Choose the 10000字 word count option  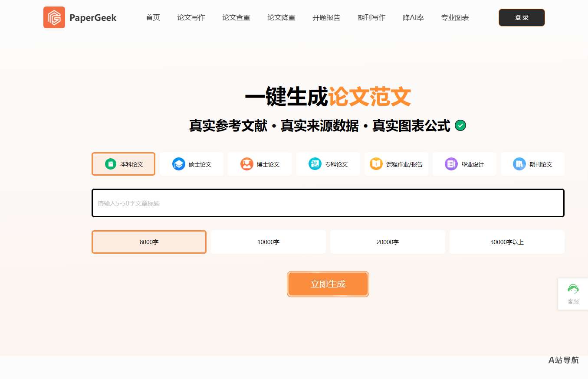pos(268,242)
